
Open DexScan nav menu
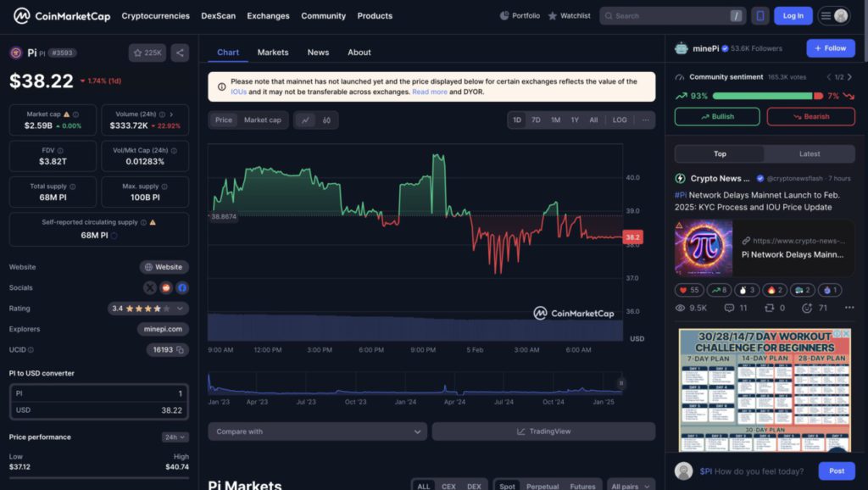tap(218, 16)
